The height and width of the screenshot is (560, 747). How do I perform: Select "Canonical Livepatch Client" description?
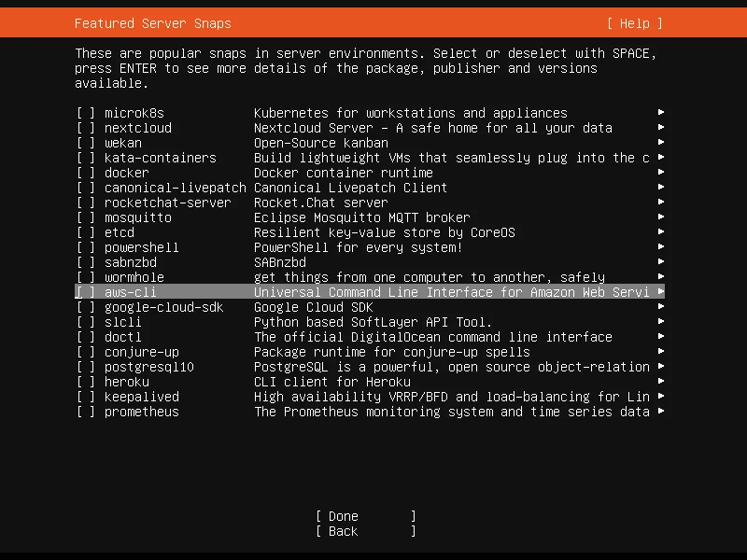coord(351,188)
